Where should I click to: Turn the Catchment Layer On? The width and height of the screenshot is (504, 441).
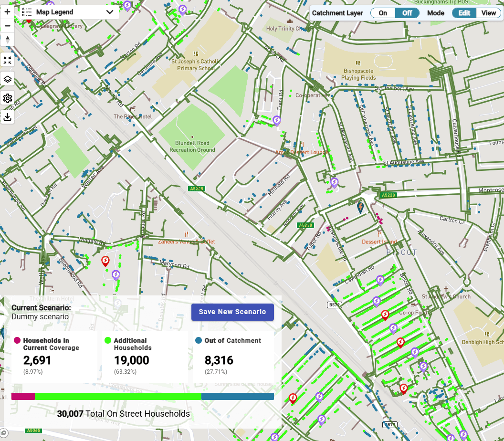point(383,13)
